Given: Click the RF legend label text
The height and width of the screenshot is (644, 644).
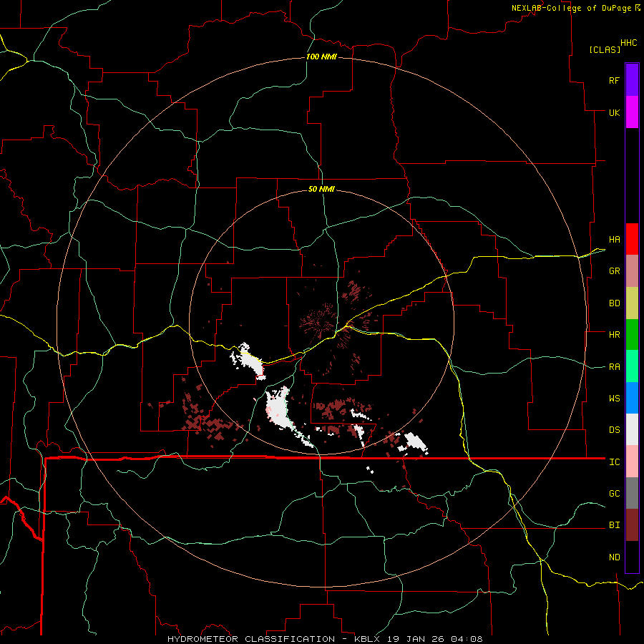Looking at the screenshot, I should tap(614, 80).
